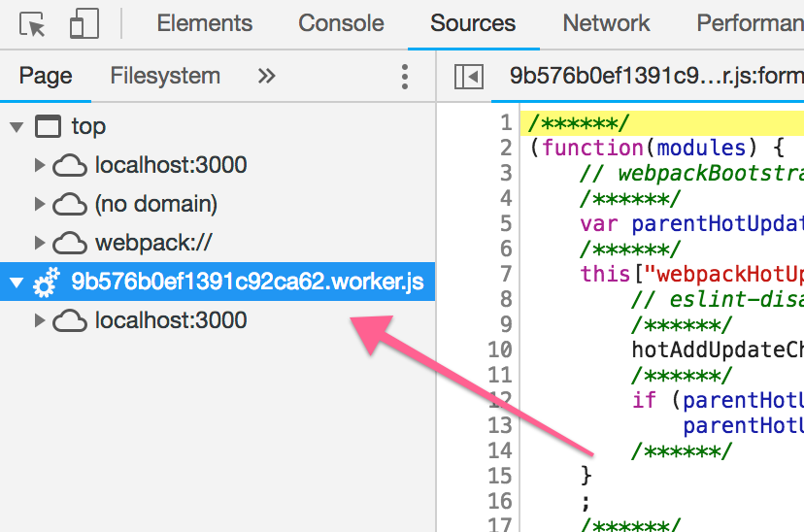Open the Console tab
Viewport: 804px width, 532px height.
click(341, 24)
